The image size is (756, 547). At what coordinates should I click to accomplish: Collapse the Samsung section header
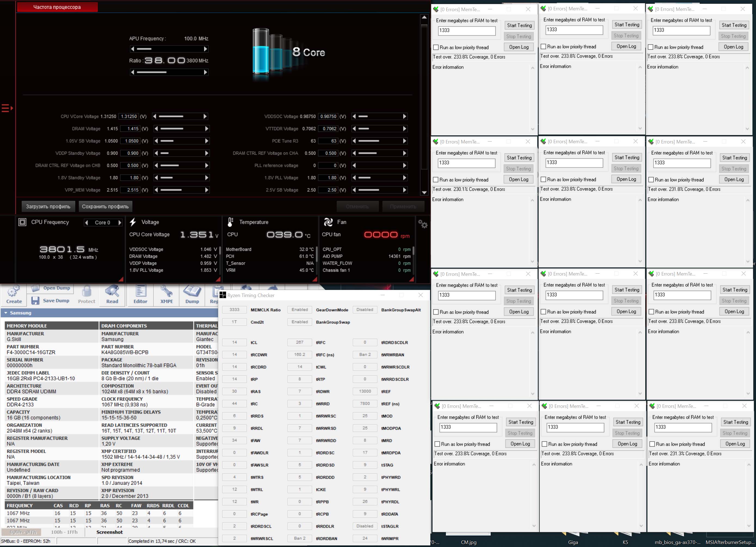(6, 313)
